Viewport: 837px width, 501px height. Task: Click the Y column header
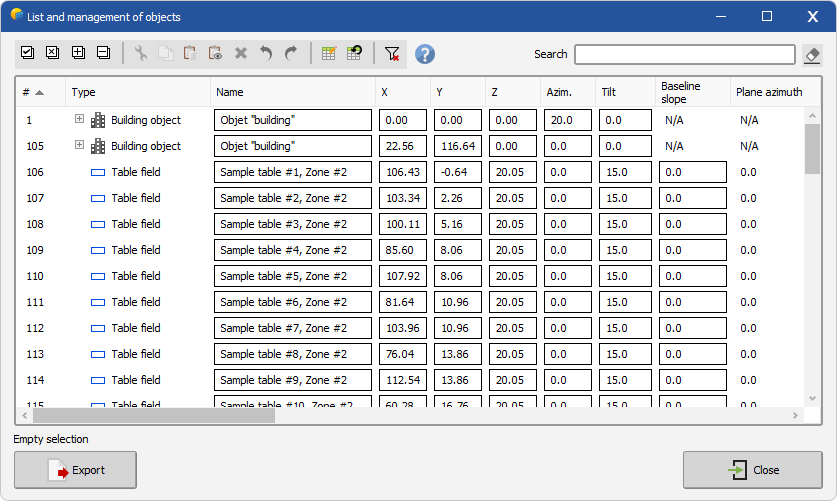click(x=457, y=92)
